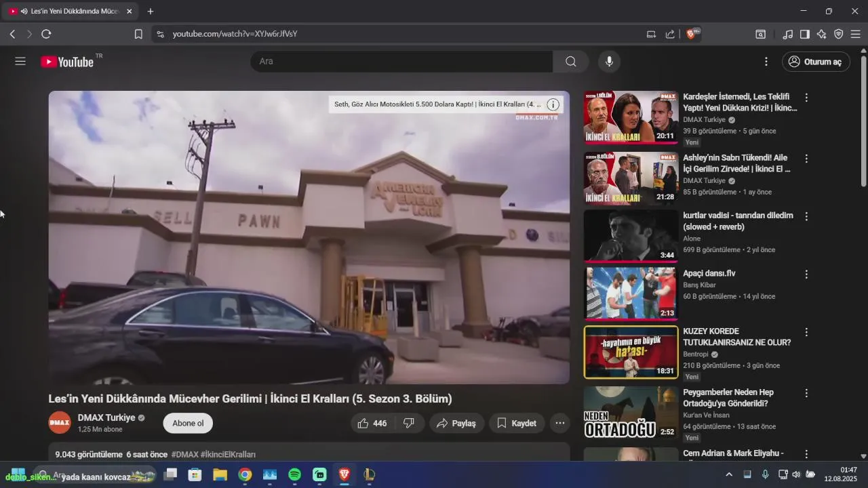This screenshot has height=488, width=868.
Task: Open Brave VPN shield icon
Action: (x=839, y=34)
